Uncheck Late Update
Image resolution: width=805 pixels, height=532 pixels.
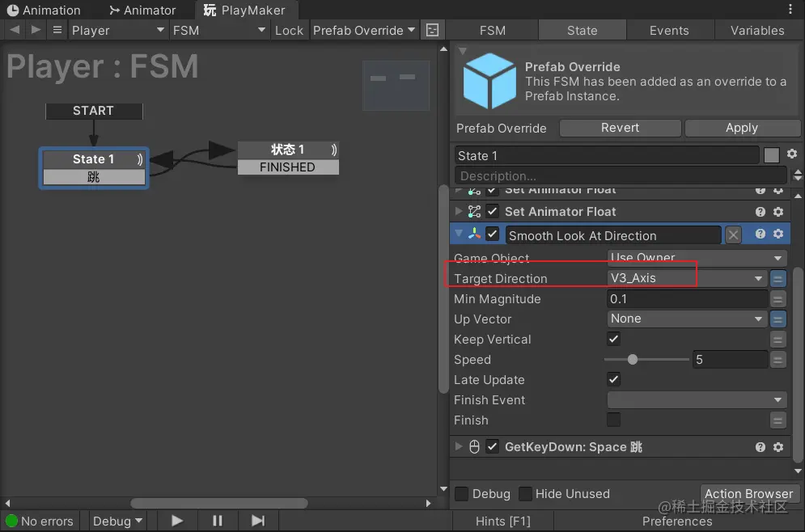pyautogui.click(x=613, y=379)
